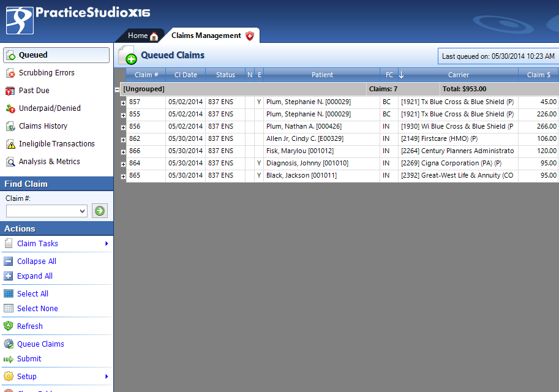This screenshot has width=559, height=392.
Task: Sort by the Carrier column header
Action: click(x=458, y=75)
